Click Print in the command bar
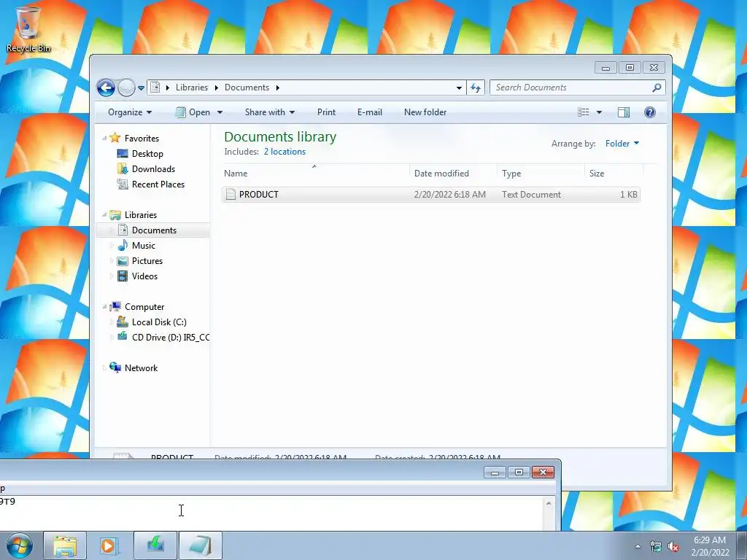 coord(326,112)
